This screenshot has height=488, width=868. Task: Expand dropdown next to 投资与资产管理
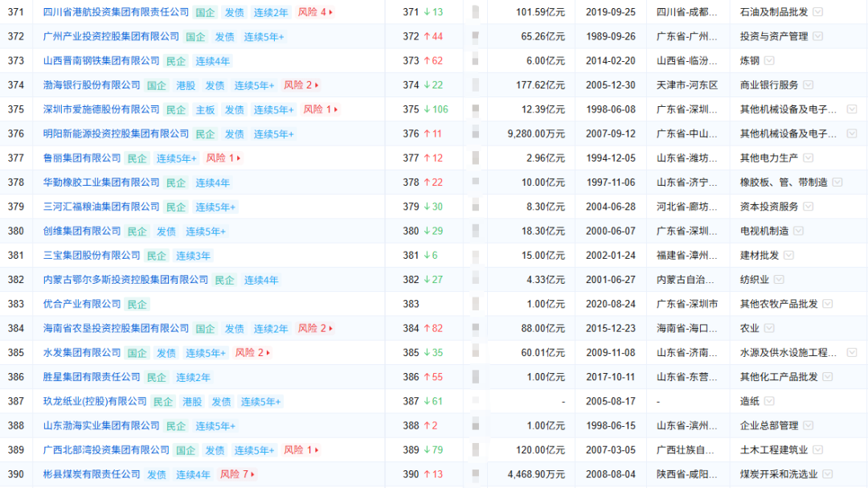817,36
